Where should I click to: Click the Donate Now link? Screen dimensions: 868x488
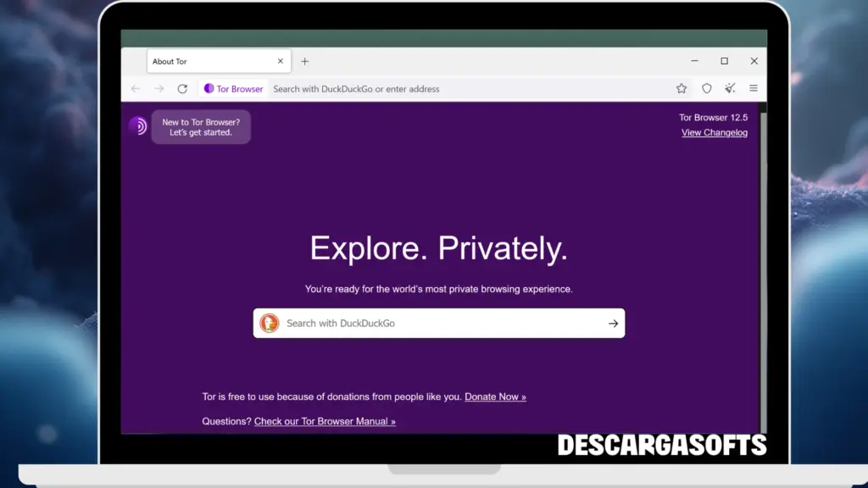495,396
